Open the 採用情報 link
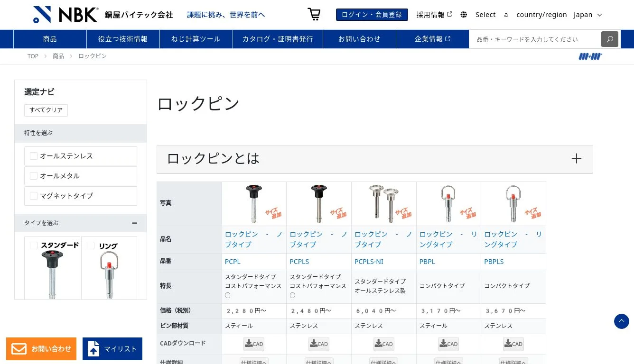634x364 pixels. pos(434,15)
